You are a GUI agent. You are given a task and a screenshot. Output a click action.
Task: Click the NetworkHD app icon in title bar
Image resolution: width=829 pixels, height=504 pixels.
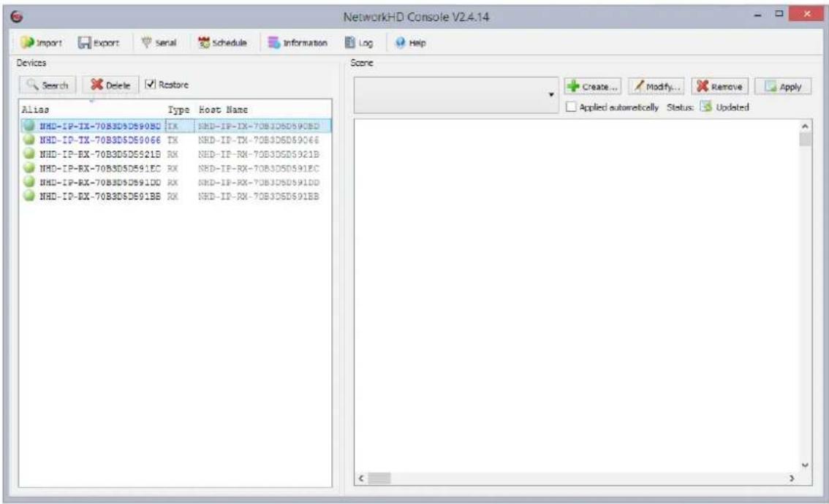(16, 17)
